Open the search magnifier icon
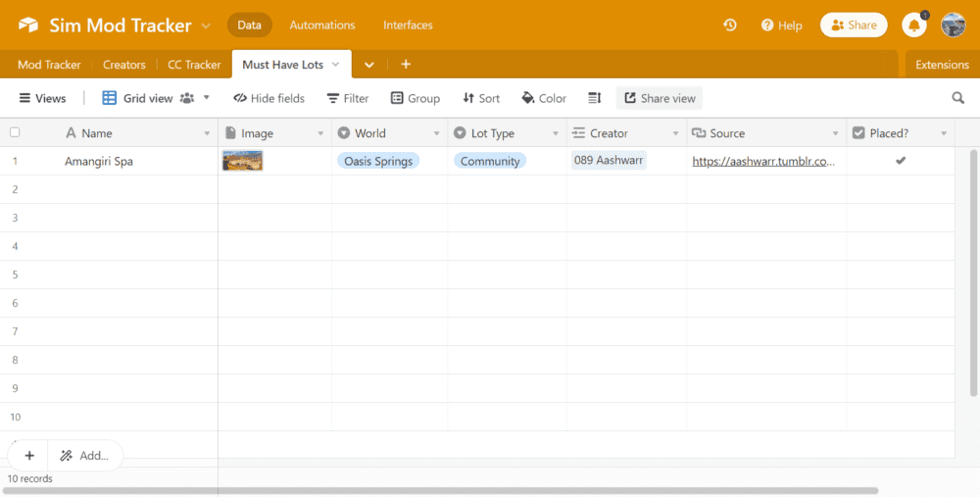The image size is (980, 497). click(x=957, y=98)
